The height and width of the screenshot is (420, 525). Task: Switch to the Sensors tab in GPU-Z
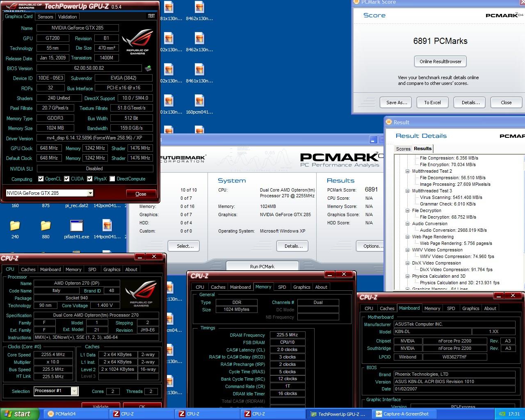(x=45, y=17)
